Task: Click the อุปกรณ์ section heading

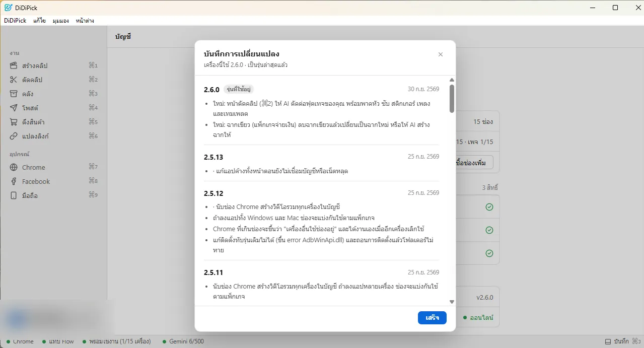Action: [x=20, y=154]
